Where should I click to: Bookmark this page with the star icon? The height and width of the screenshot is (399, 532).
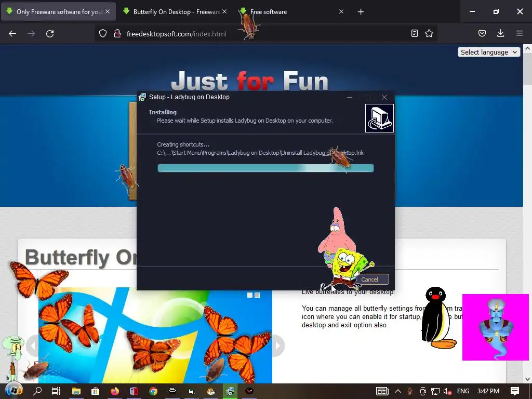(429, 33)
